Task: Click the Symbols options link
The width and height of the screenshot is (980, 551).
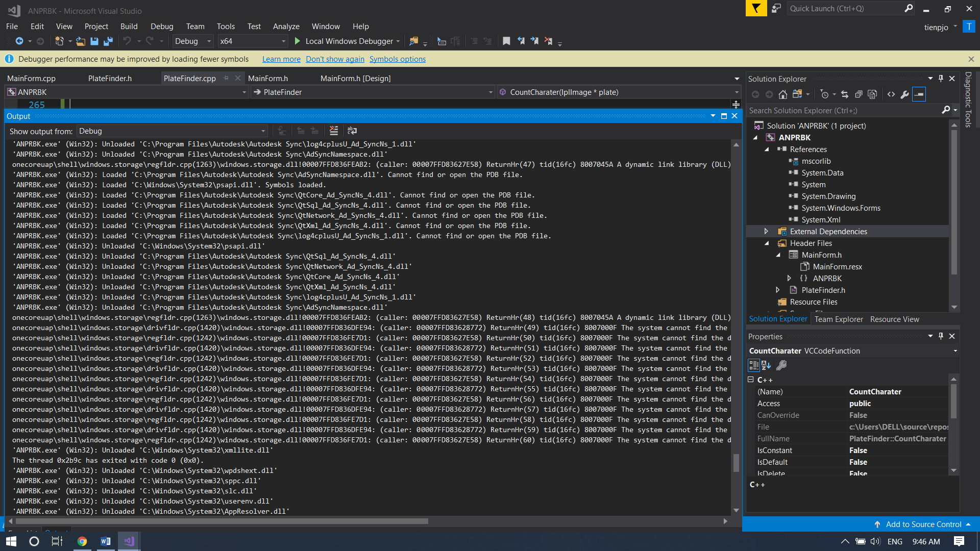Action: click(398, 59)
